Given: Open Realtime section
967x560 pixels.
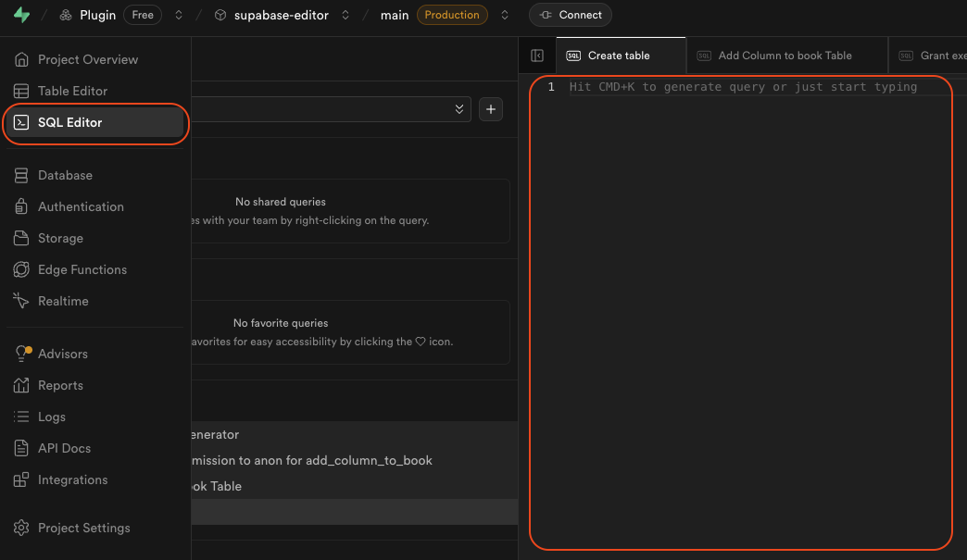Looking at the screenshot, I should [x=63, y=301].
